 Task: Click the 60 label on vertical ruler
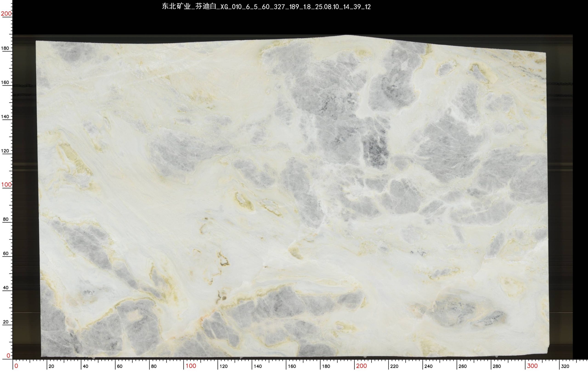6,253
